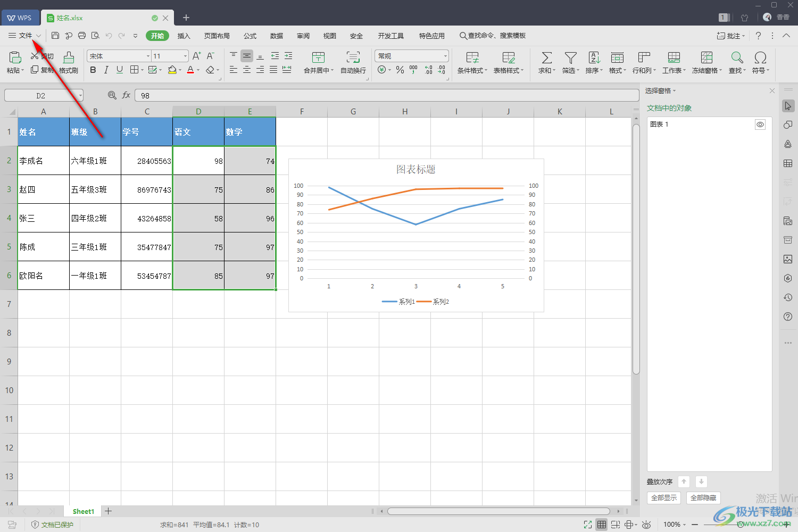Add a new sheet with plus button
Image resolution: width=798 pixels, height=532 pixels.
pos(109,511)
